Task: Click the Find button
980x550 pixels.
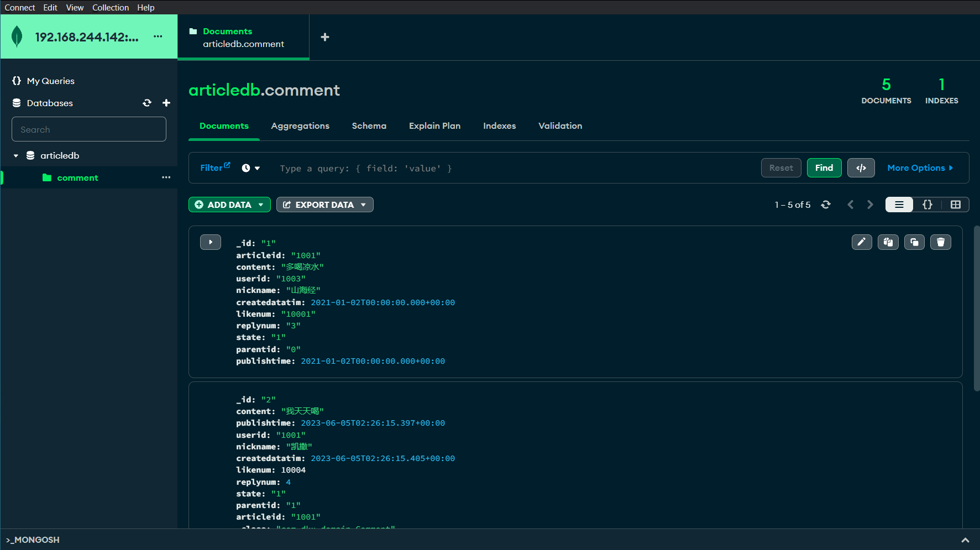Action: (824, 168)
